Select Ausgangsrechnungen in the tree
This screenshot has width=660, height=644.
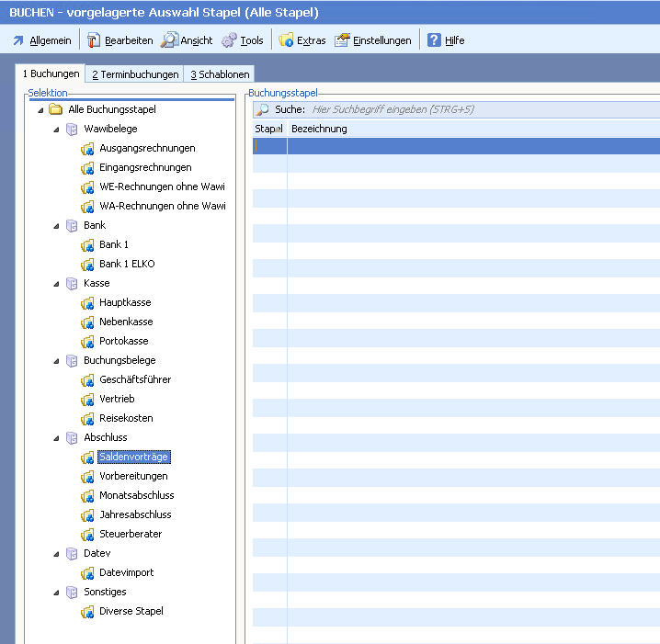(147, 148)
